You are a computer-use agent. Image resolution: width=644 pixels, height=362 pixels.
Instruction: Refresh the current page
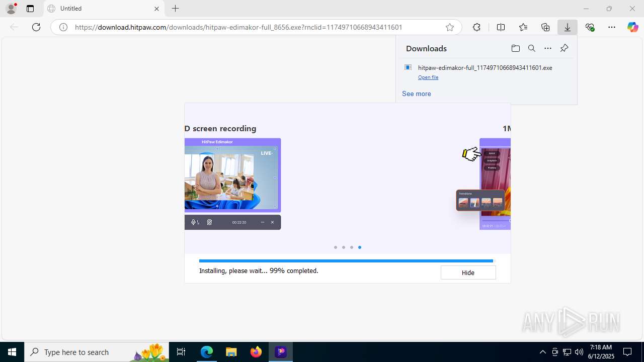coord(36,27)
